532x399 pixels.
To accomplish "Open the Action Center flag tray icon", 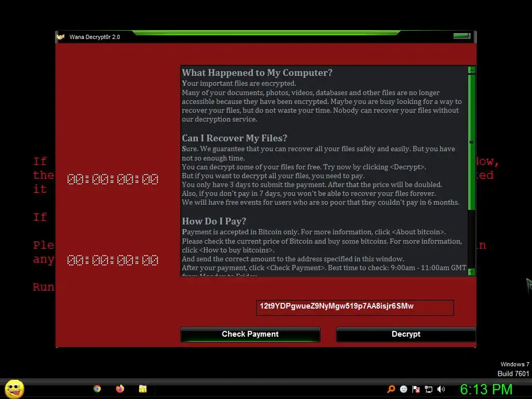I will pos(416,389).
